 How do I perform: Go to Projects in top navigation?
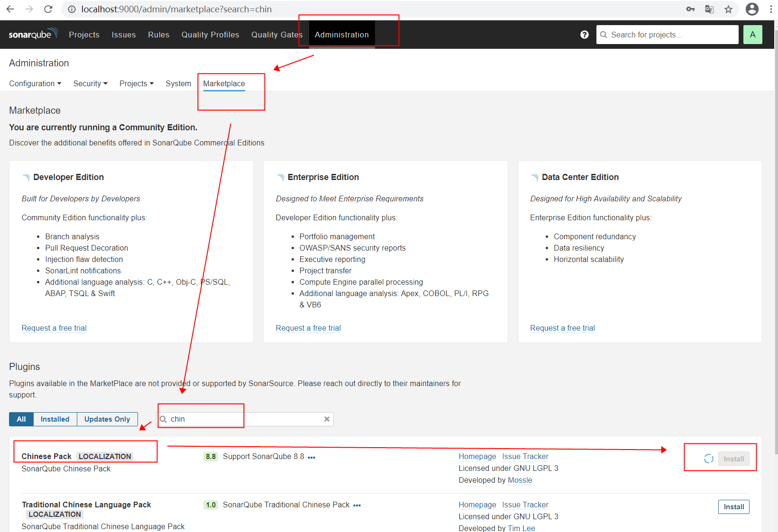[84, 35]
